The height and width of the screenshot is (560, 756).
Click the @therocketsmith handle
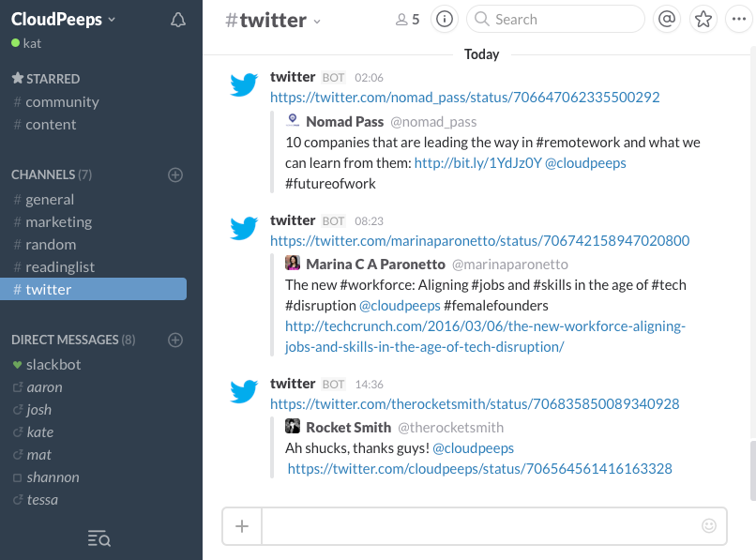click(450, 428)
